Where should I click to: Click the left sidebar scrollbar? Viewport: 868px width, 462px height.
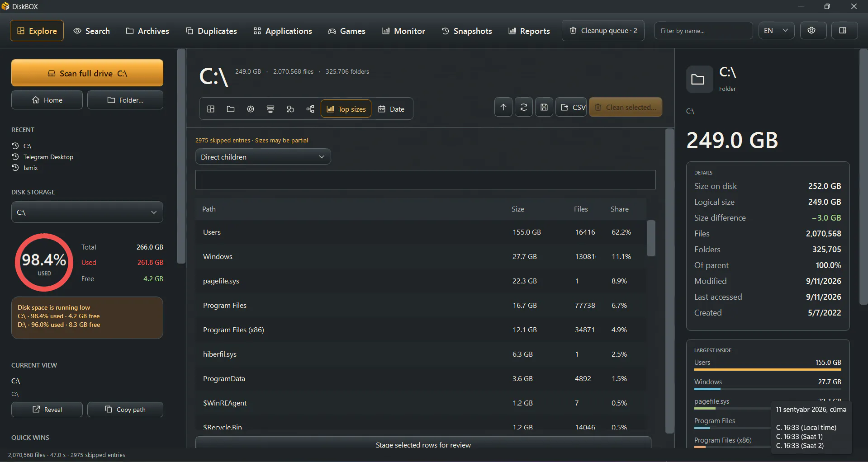(181, 156)
